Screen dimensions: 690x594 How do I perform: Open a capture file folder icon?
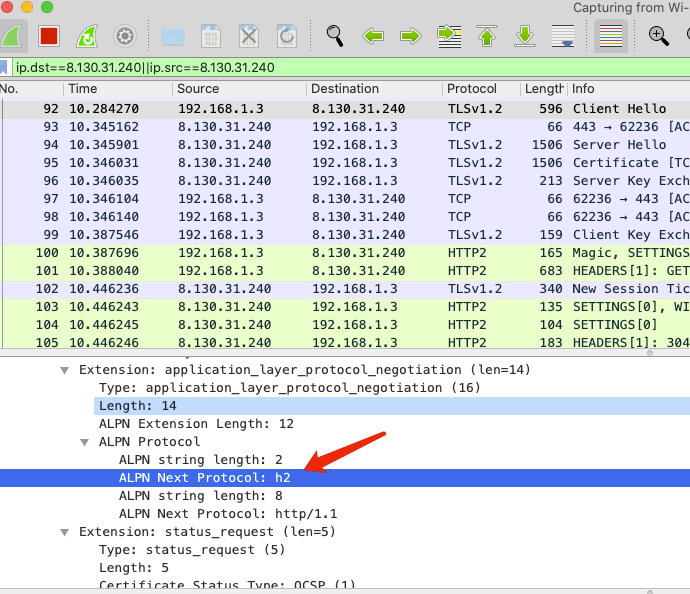click(172, 37)
